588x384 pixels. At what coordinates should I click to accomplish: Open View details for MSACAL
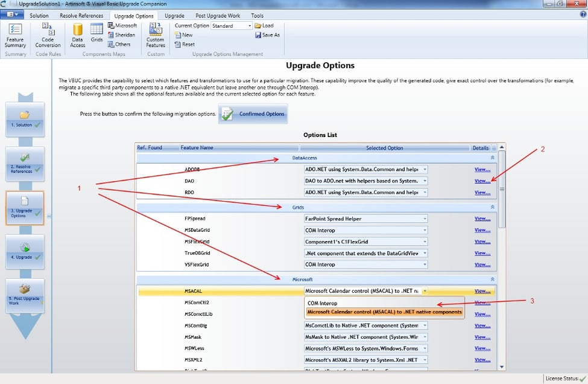coord(482,291)
